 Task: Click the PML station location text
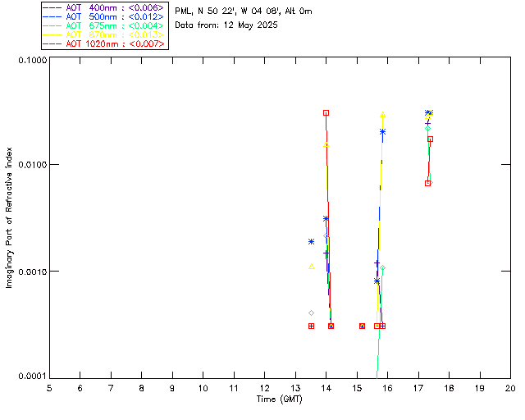(x=244, y=11)
